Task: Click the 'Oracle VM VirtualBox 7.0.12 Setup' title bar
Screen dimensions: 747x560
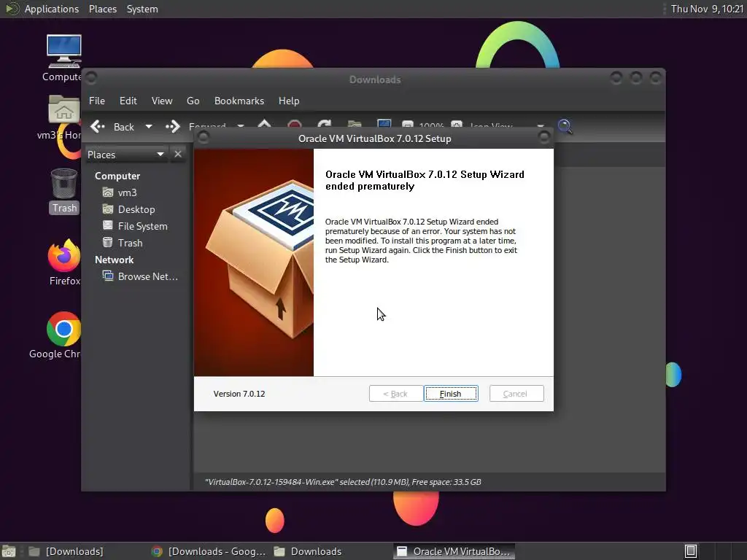Action: (x=374, y=139)
